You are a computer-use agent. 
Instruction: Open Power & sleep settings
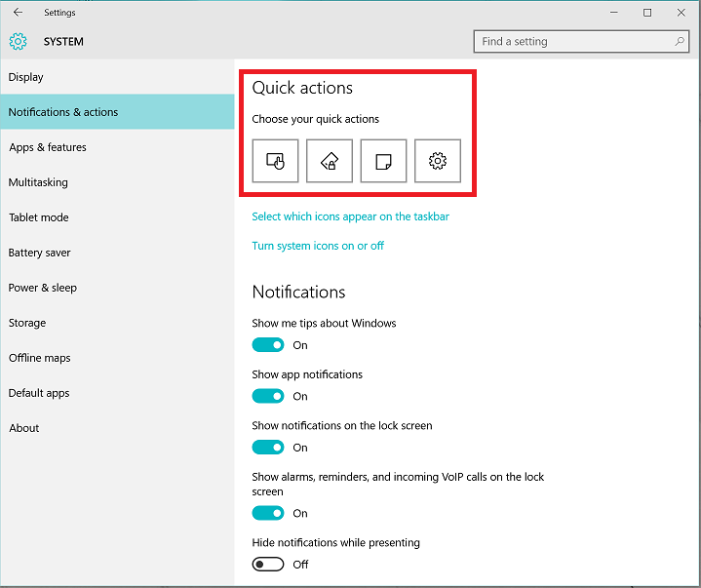click(117, 288)
